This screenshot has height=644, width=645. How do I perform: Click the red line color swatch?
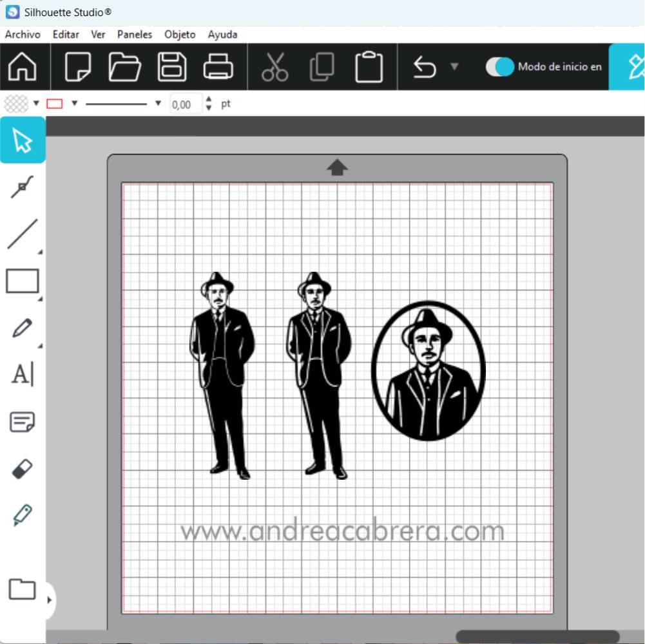tap(55, 104)
